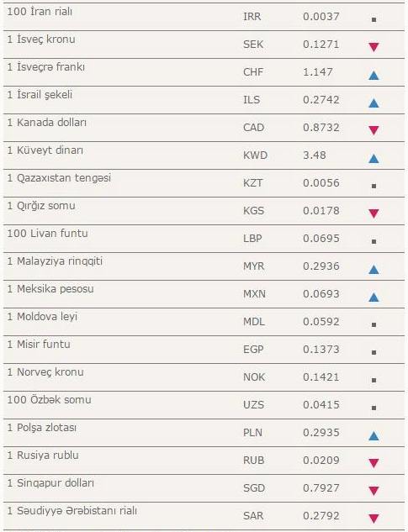Select the 1 Küveyt dinarı row label
This screenshot has height=532, width=408.
click(x=45, y=150)
